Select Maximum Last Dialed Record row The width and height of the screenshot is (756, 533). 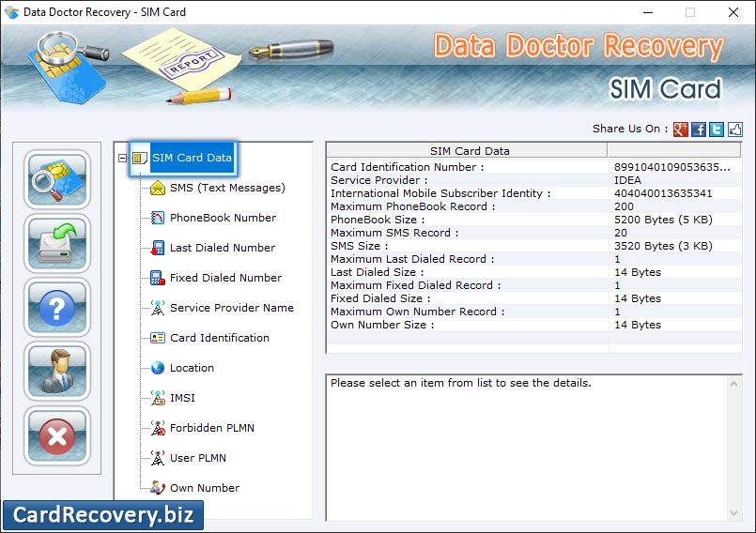533,259
